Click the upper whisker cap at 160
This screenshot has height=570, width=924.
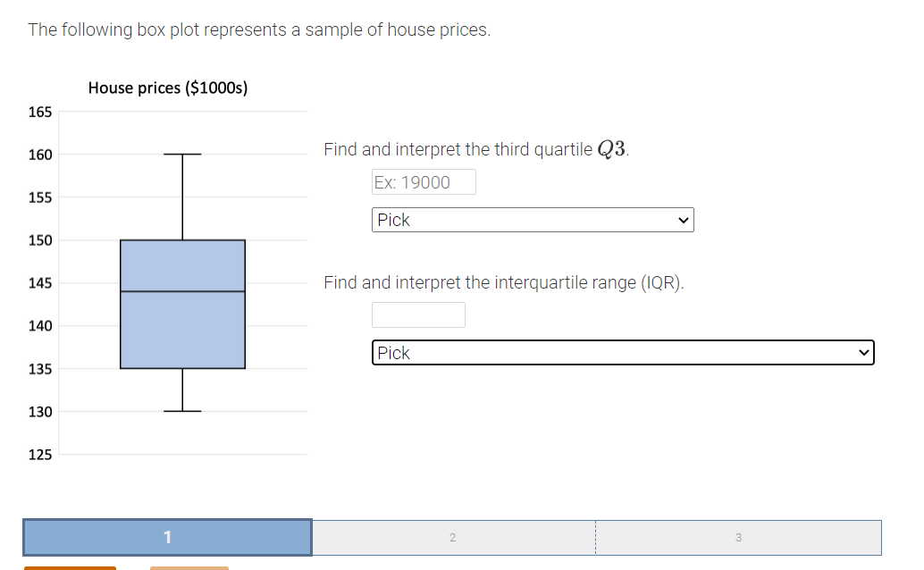(x=182, y=155)
